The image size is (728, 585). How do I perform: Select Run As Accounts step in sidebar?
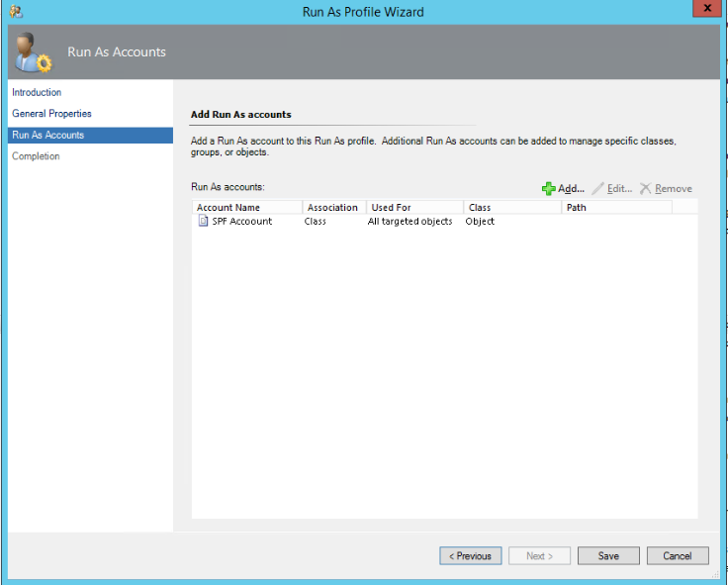[47, 135]
